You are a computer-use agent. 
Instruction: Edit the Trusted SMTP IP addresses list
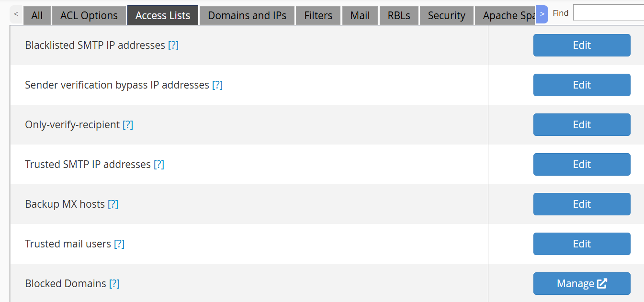pos(582,164)
